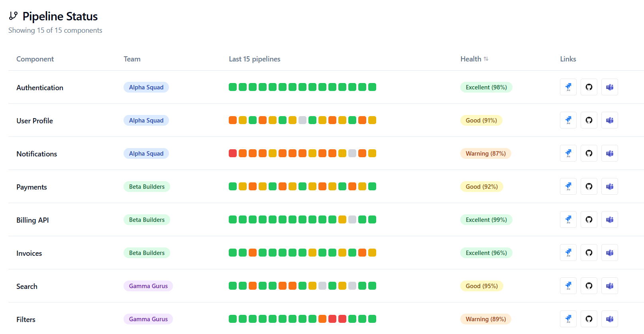This screenshot has height=334, width=644.
Task: Open Jira link for User Profile
Action: [x=568, y=120]
